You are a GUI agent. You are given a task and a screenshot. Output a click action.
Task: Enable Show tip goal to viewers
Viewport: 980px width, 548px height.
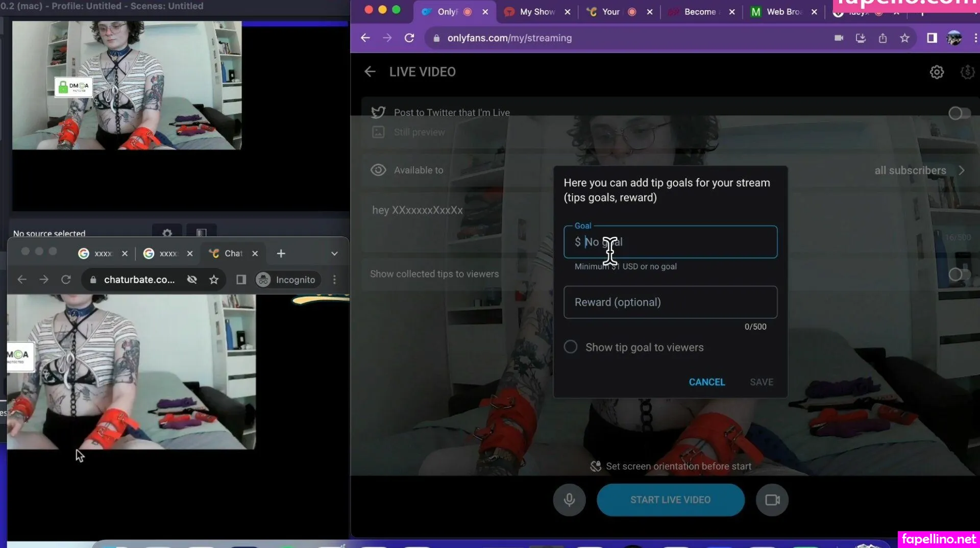tap(571, 347)
